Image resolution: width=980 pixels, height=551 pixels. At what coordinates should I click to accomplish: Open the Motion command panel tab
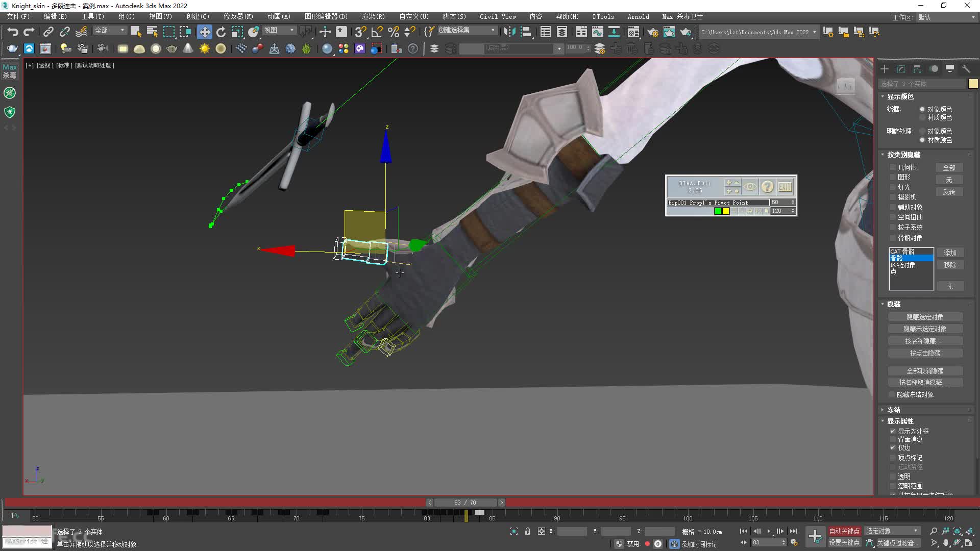(934, 69)
